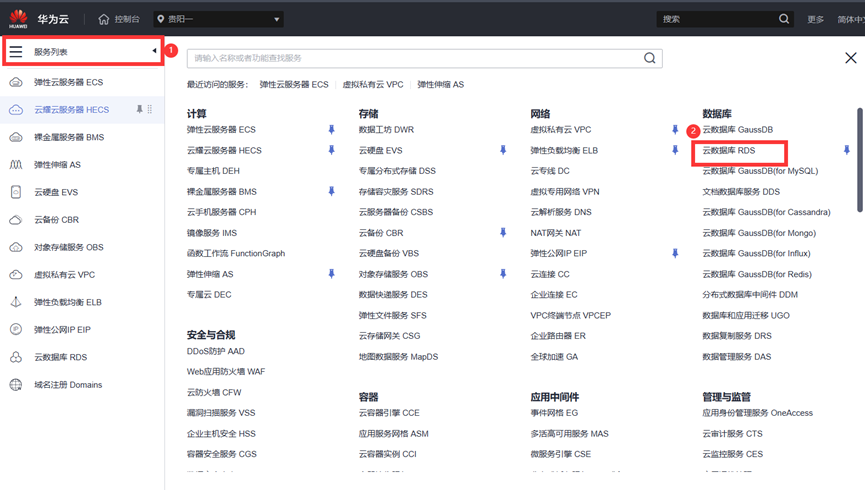Toggle pin for 云备份 CBR in 存储
The height and width of the screenshot is (490, 865).
click(503, 233)
